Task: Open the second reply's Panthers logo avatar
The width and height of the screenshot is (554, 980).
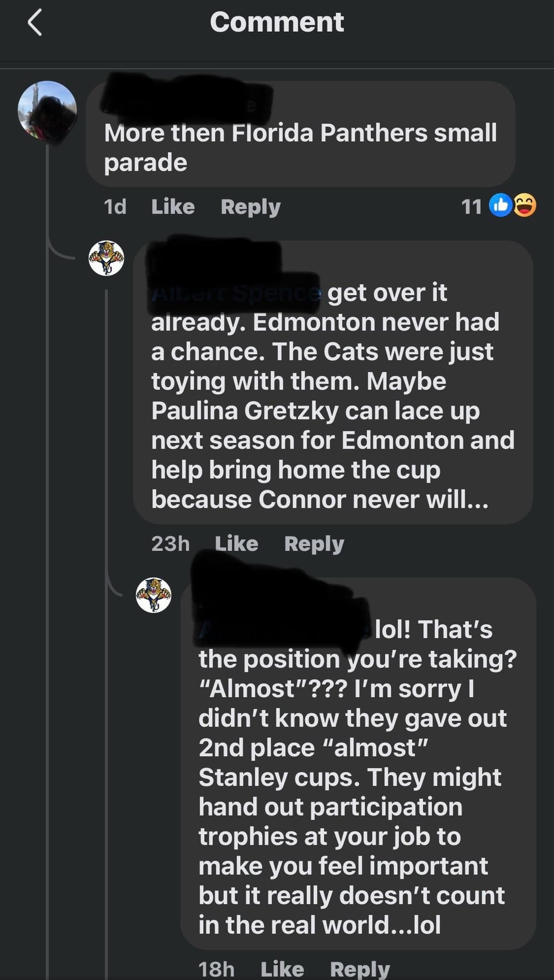Action: pyautogui.click(x=153, y=595)
